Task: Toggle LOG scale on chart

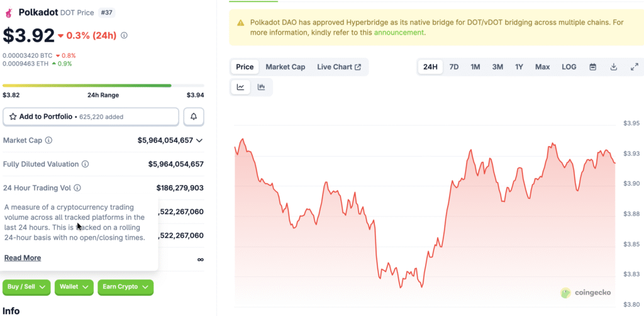Action: [x=569, y=67]
